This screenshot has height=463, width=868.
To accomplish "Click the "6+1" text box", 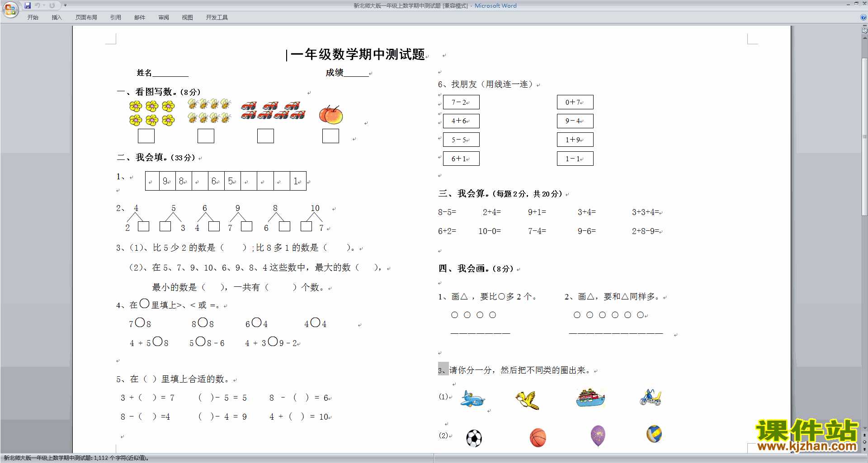I will pyautogui.click(x=461, y=159).
